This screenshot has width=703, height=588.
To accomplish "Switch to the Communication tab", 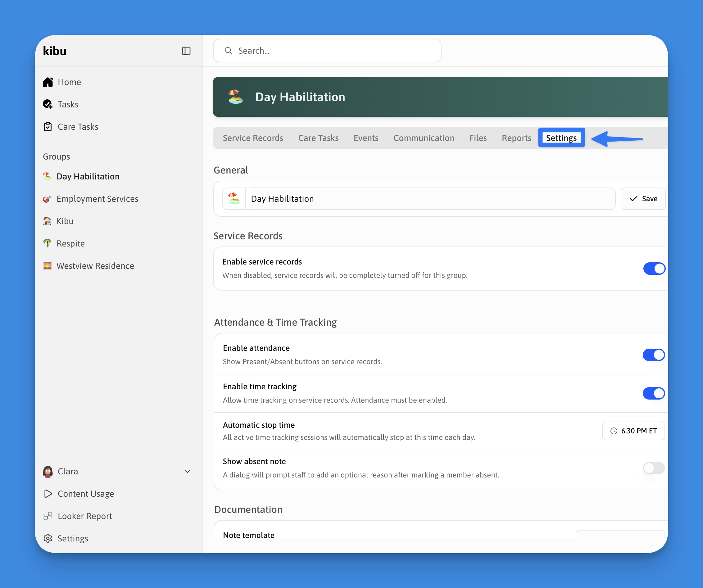I will click(x=424, y=138).
